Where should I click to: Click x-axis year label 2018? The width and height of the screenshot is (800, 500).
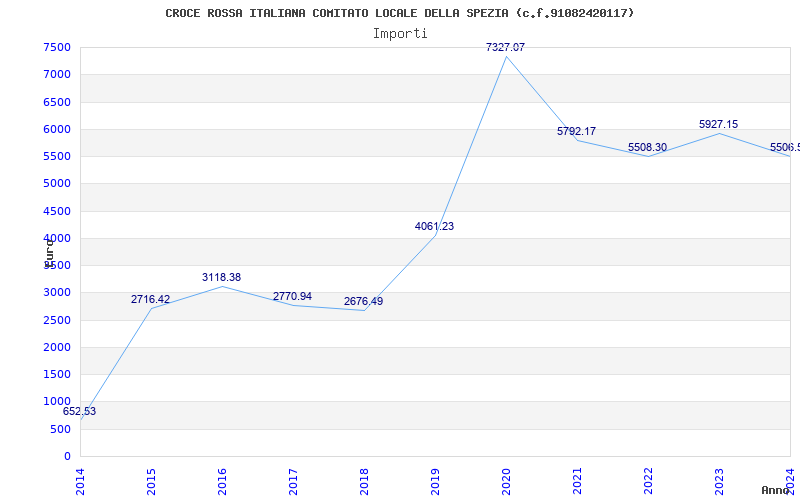364,482
